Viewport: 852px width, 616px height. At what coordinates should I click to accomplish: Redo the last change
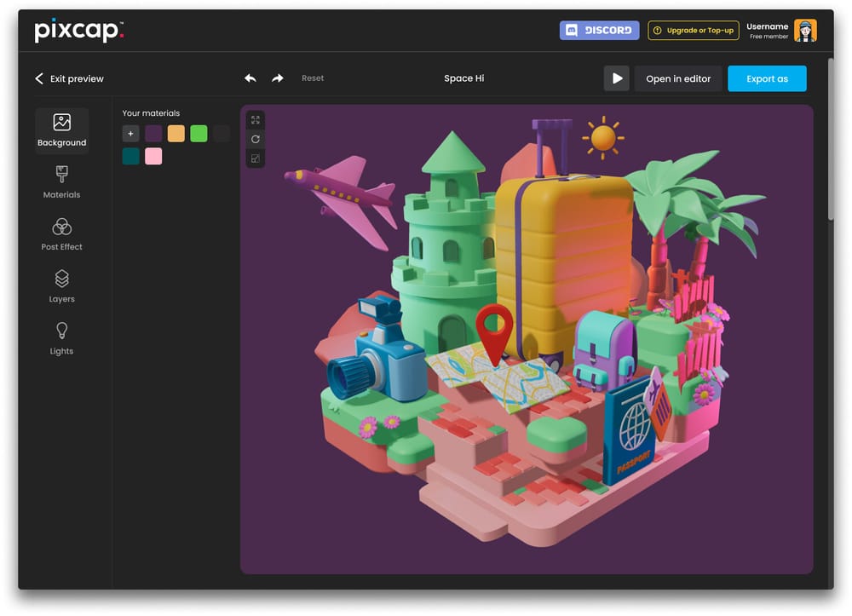pyautogui.click(x=278, y=78)
